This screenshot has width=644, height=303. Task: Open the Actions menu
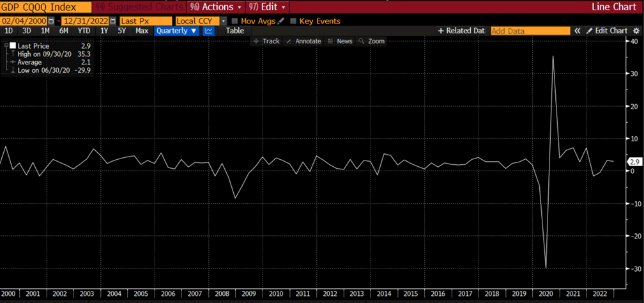coord(217,7)
